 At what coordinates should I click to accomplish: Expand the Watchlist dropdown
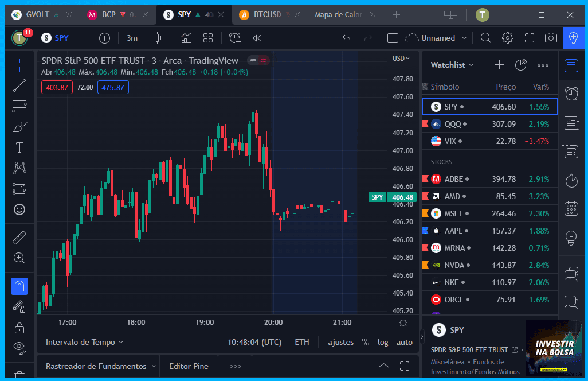[452, 65]
